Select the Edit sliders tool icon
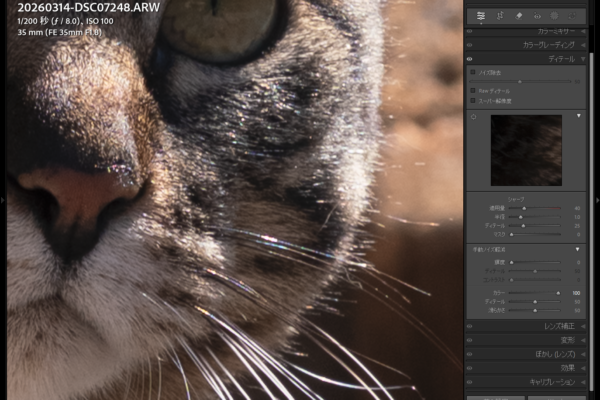Viewport: 600px width, 400px height. click(481, 16)
